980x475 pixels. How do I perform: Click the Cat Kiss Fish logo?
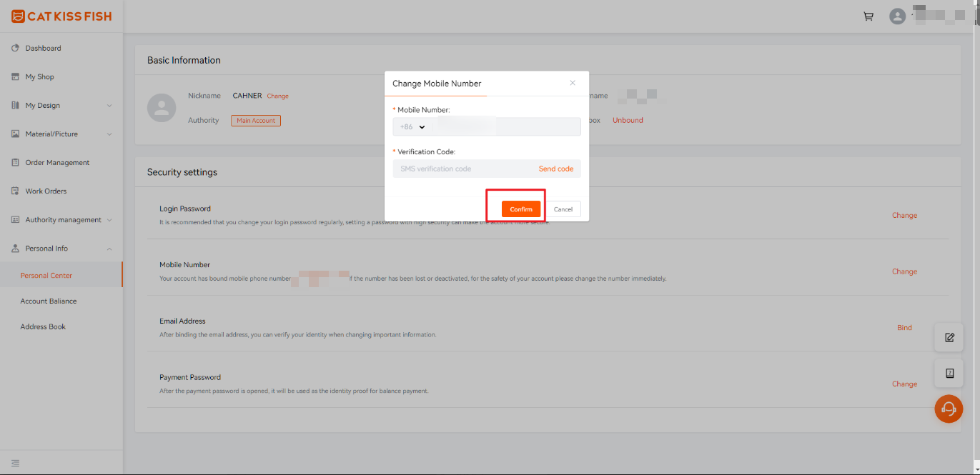coord(61,16)
